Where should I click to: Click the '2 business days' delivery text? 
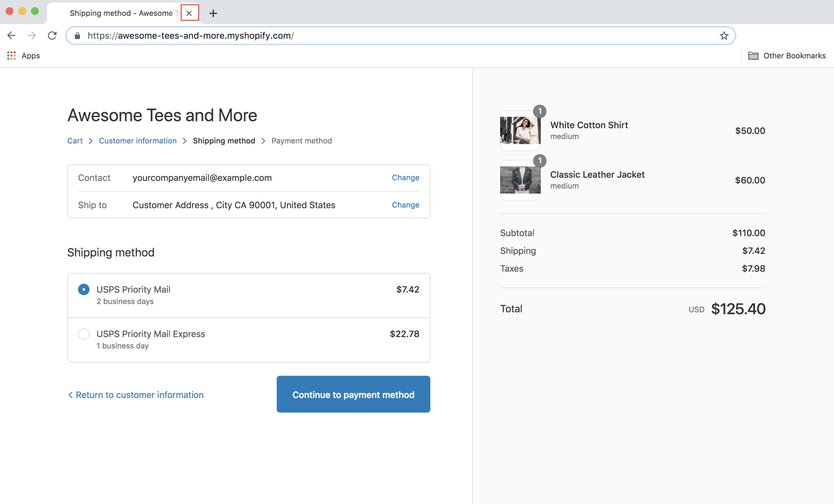tap(125, 301)
